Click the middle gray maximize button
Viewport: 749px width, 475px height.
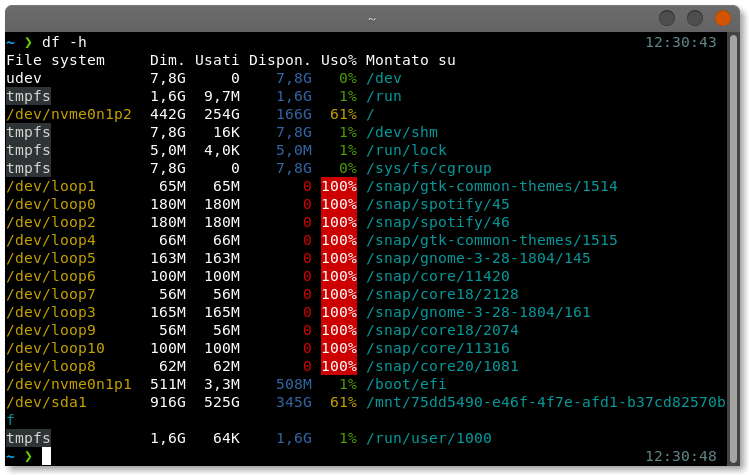pyautogui.click(x=695, y=18)
